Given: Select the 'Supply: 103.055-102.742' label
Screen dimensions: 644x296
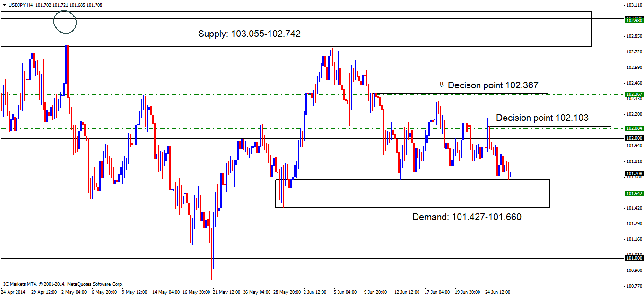Looking at the screenshot, I should (x=250, y=34).
